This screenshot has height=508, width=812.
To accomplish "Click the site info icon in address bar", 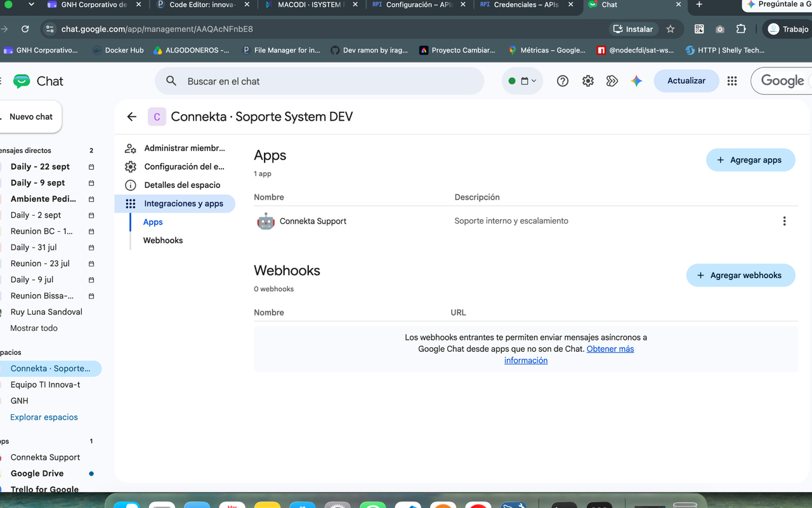I will [x=50, y=29].
